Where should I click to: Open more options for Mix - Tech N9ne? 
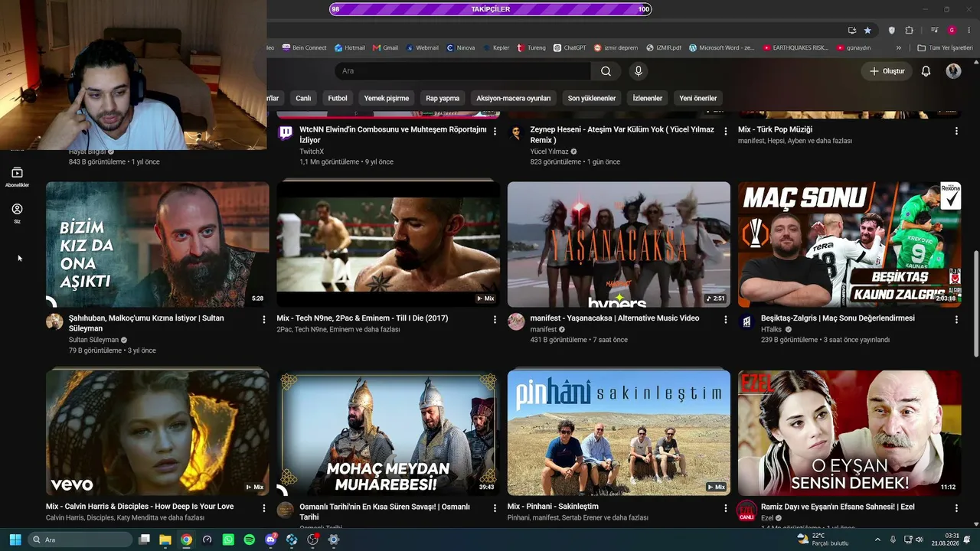(x=495, y=319)
